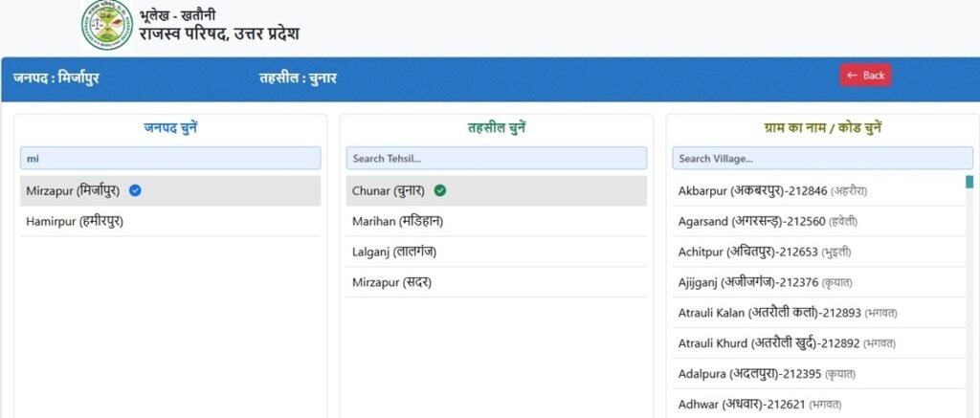Screen dimensions: 980x418
Task: Focus the Search Tehsil input box
Action: point(496,158)
